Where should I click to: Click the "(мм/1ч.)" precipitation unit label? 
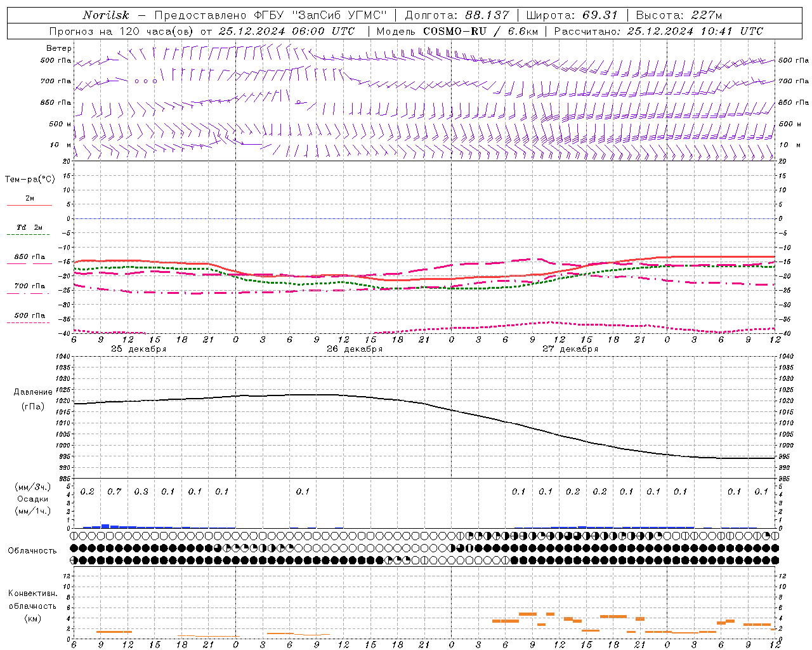click(33, 511)
